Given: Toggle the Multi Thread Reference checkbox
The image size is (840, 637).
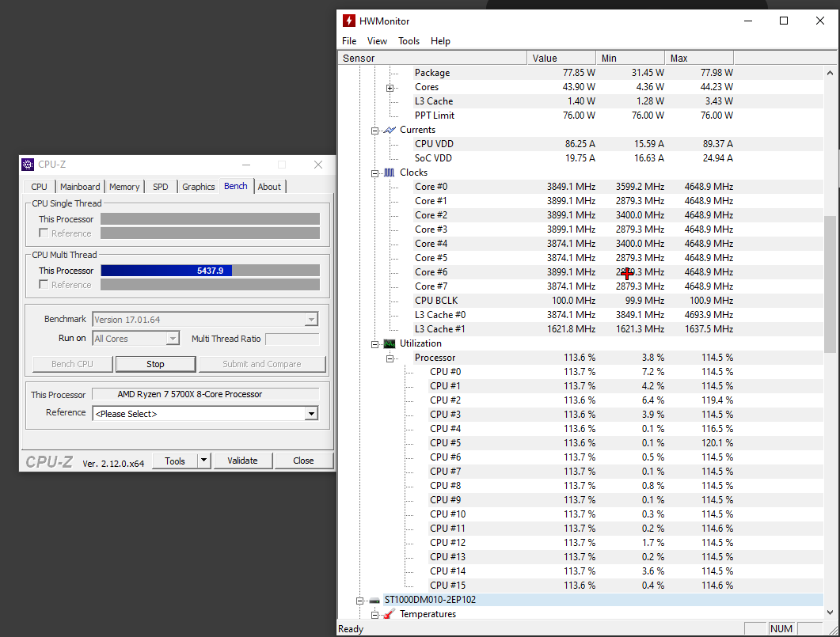Looking at the screenshot, I should pos(44,284).
